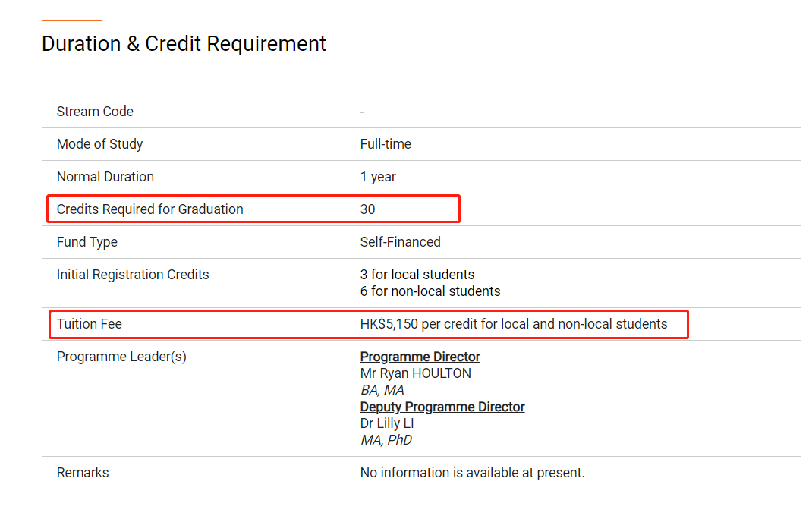Click the underlined "Deputy Programme Director" heading
Screen dimensions: 812x516
click(x=442, y=407)
